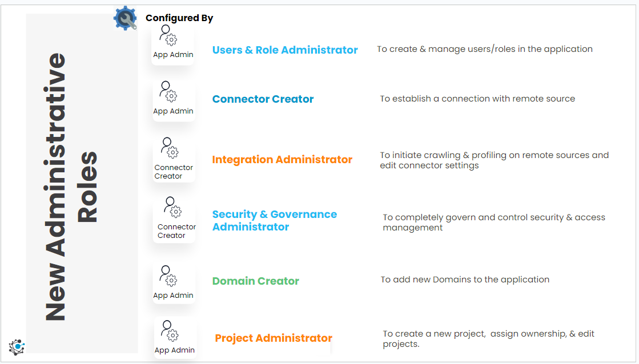Click the New Administrative Roles vertical title

pyautogui.click(x=71, y=187)
